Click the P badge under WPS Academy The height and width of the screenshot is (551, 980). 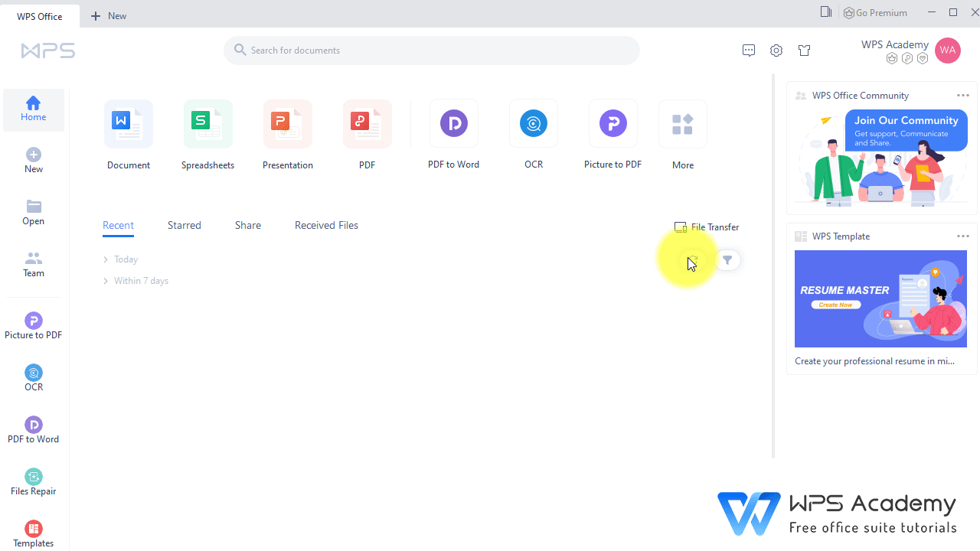pyautogui.click(x=907, y=58)
